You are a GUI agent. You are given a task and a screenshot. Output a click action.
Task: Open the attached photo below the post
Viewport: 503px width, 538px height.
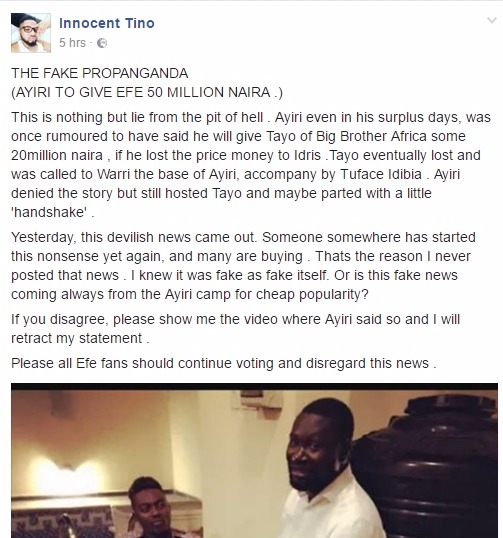254,460
